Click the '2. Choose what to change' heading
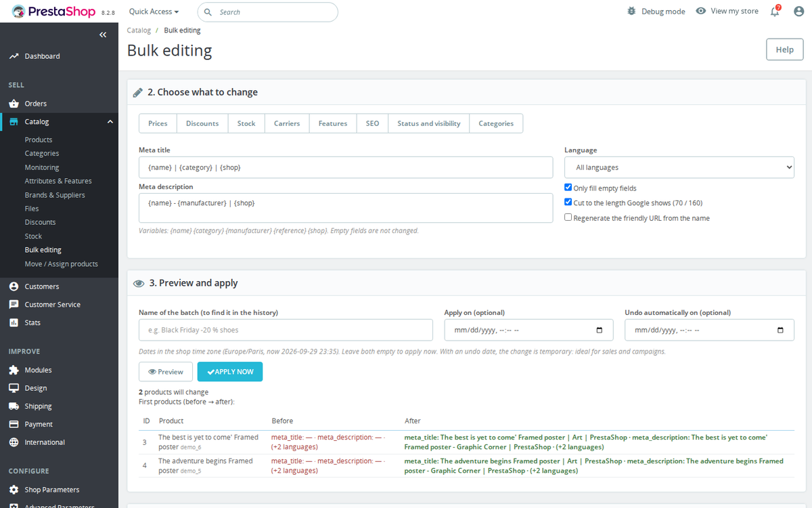812x508 pixels. tap(203, 92)
